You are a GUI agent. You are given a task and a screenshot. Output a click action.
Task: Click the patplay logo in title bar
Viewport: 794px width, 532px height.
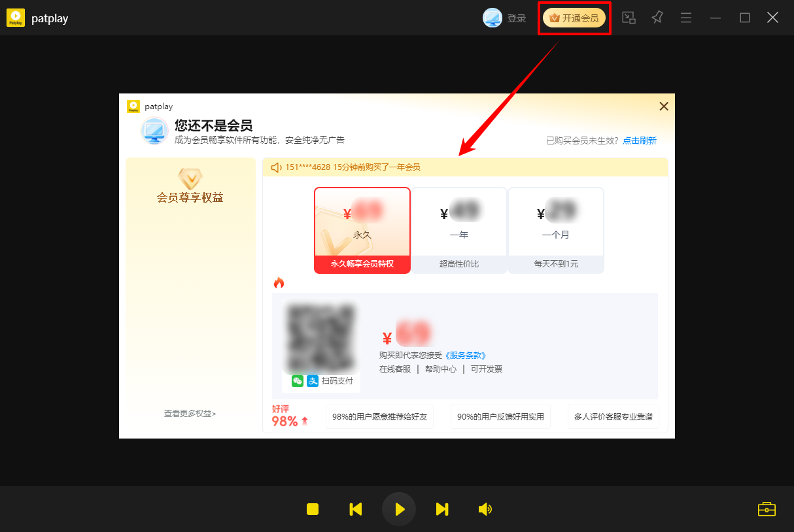pos(16,18)
